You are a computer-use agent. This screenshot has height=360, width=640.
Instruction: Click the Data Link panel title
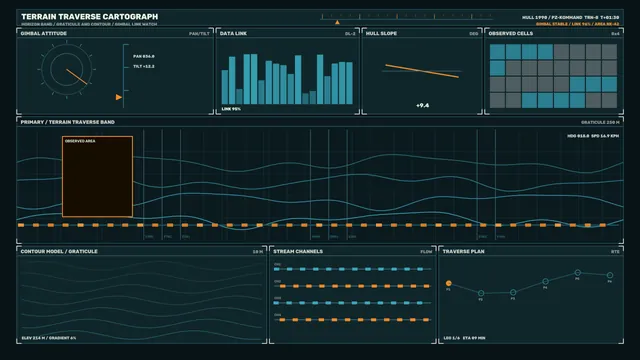(x=233, y=33)
